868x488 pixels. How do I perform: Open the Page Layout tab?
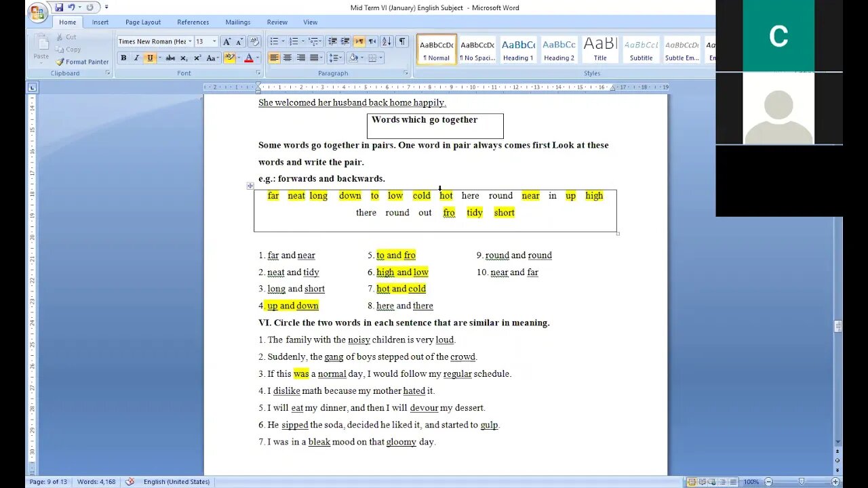tap(143, 22)
